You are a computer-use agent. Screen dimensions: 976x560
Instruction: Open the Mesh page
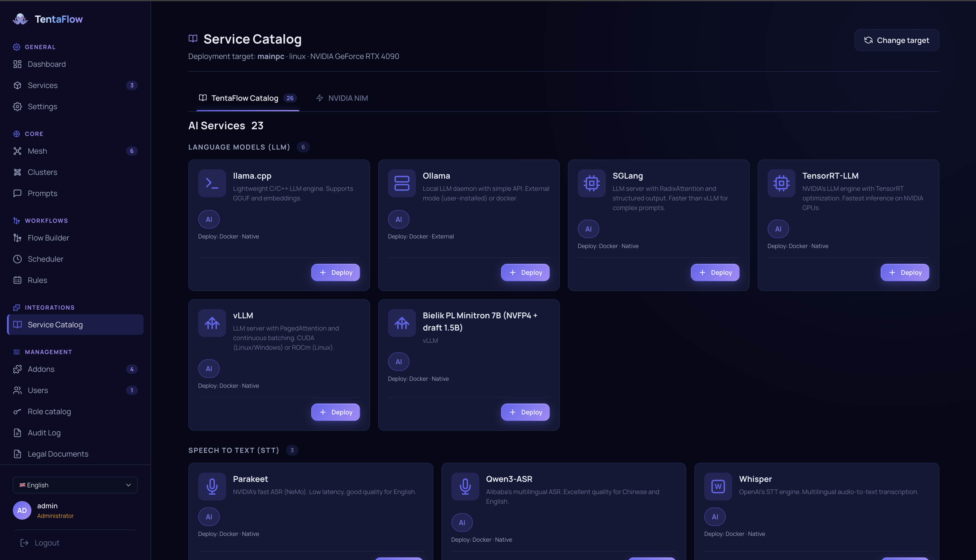(75, 151)
